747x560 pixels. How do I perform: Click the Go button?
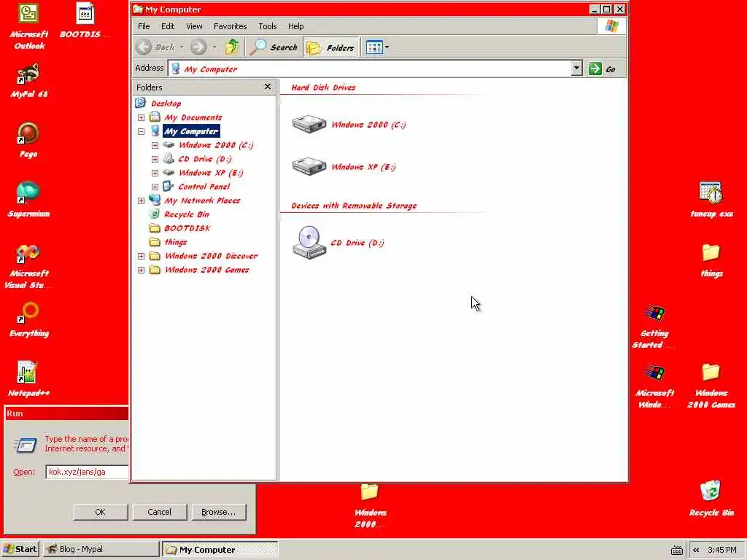603,69
